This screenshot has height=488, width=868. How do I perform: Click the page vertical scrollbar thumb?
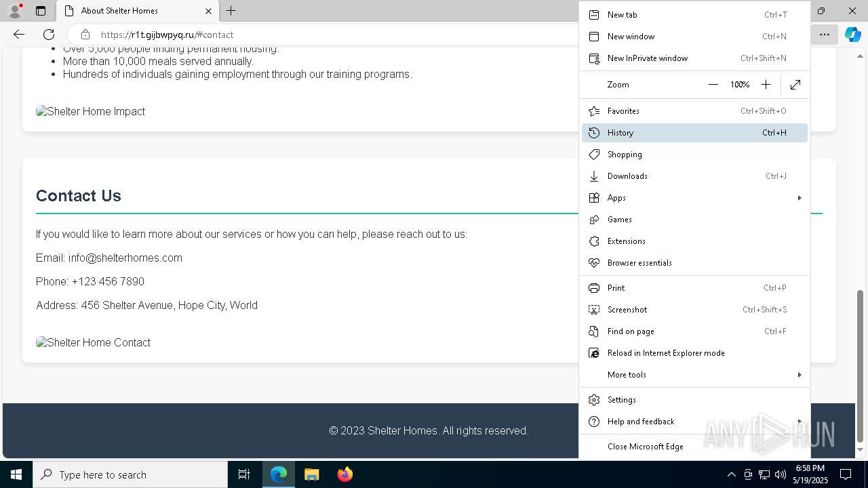tap(861, 366)
